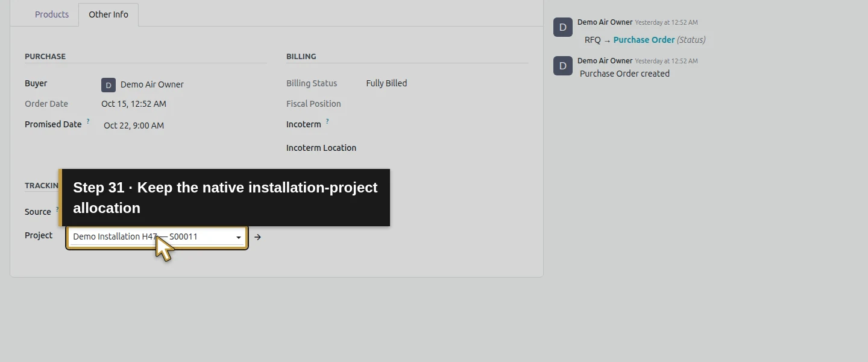Viewport: 868px width, 362px height.
Task: Click the Incoterm Location label
Action: [x=321, y=148]
